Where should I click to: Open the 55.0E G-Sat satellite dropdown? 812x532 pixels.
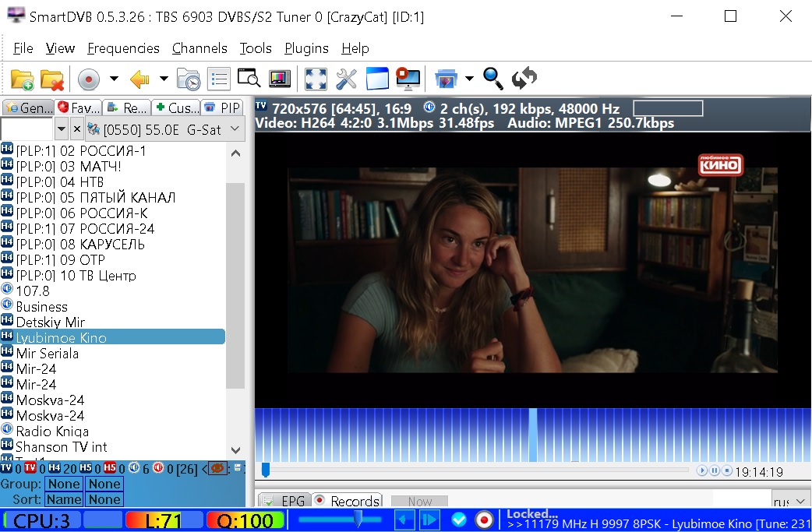click(x=164, y=129)
